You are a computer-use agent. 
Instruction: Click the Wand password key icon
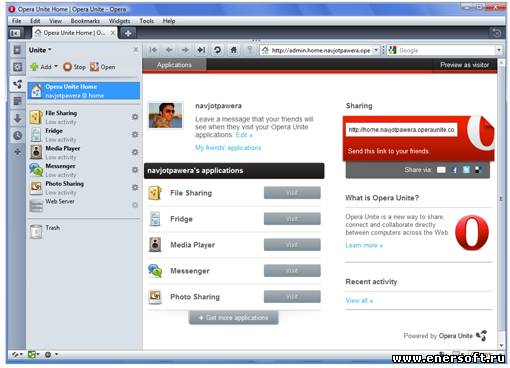250,50
